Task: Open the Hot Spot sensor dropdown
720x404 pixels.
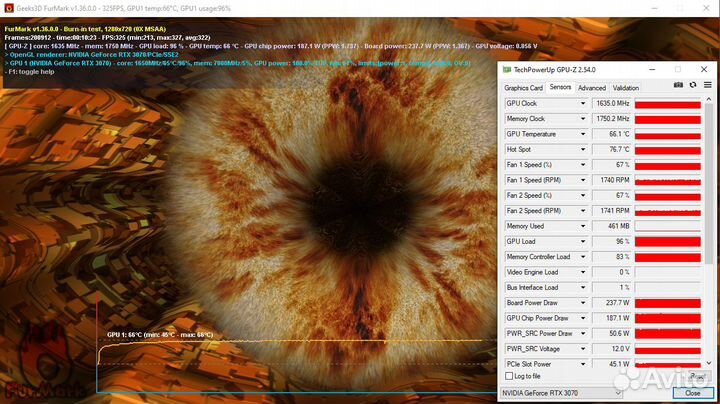Action: click(584, 149)
